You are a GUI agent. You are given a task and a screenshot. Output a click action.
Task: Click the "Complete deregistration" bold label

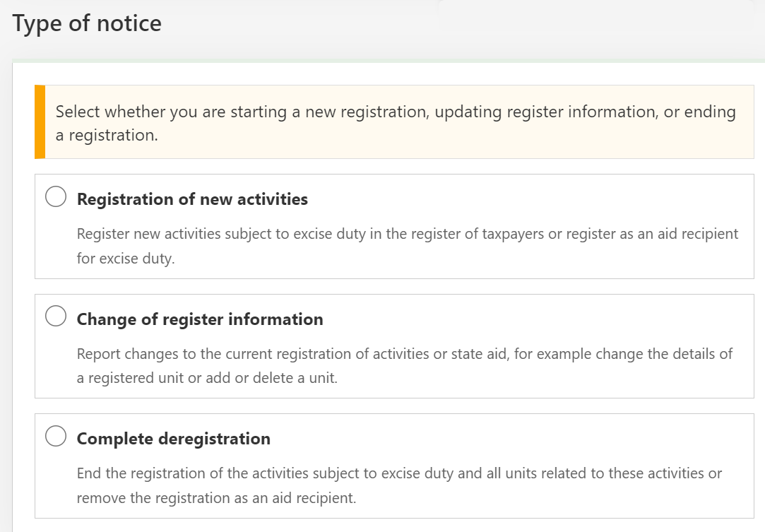[x=173, y=439]
